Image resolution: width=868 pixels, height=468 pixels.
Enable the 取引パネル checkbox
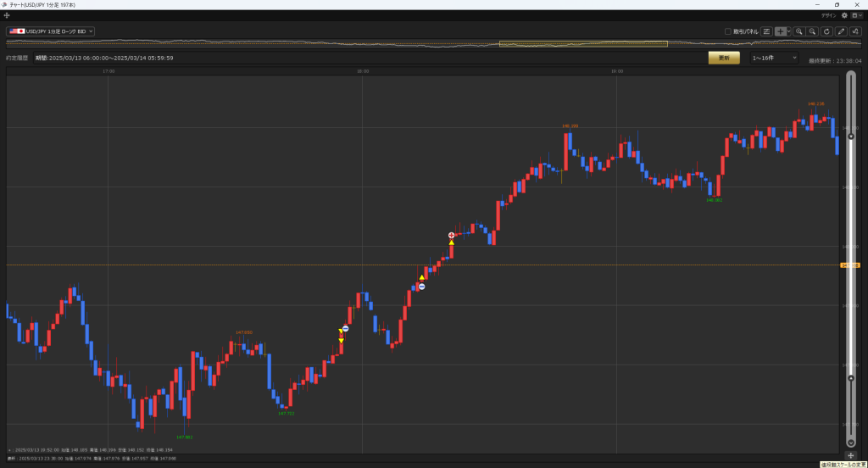[728, 31]
